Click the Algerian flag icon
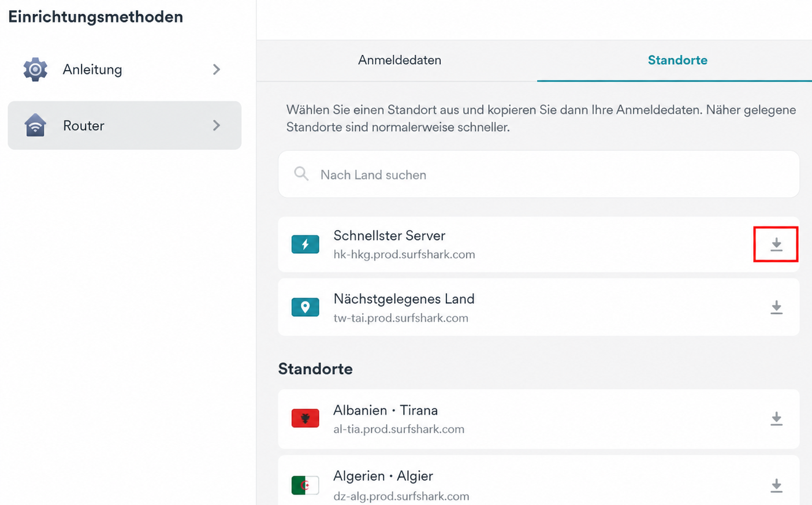Screen dimensions: 812x505 coord(305,485)
